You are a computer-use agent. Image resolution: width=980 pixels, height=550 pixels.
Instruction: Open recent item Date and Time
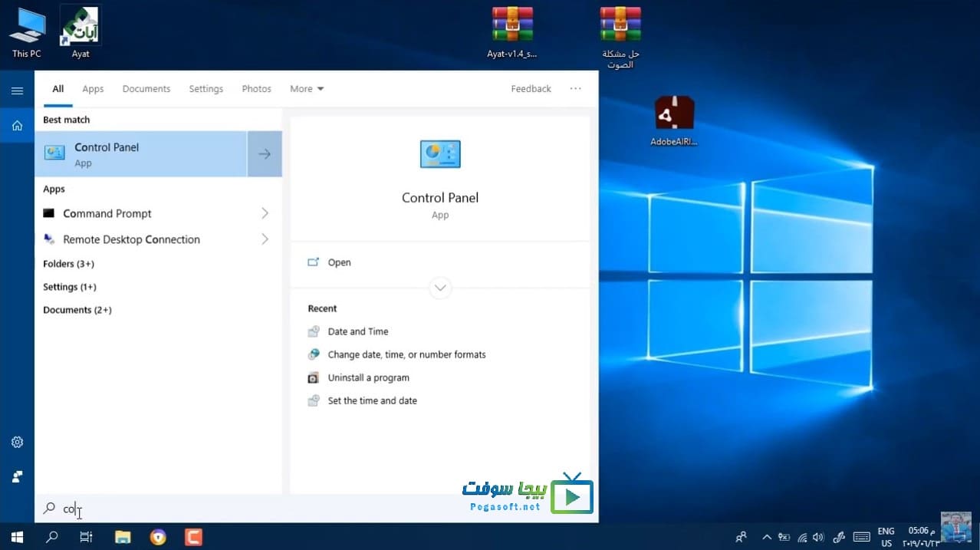click(357, 331)
